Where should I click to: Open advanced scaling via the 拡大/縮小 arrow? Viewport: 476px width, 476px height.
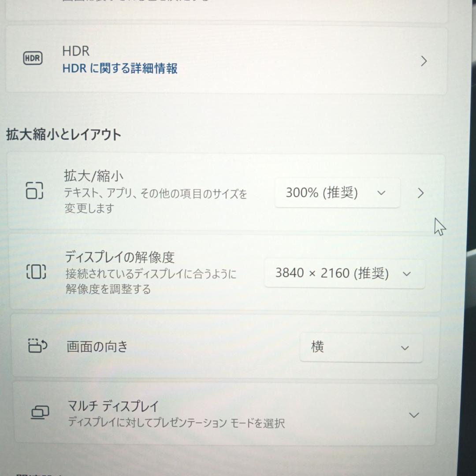[420, 193]
